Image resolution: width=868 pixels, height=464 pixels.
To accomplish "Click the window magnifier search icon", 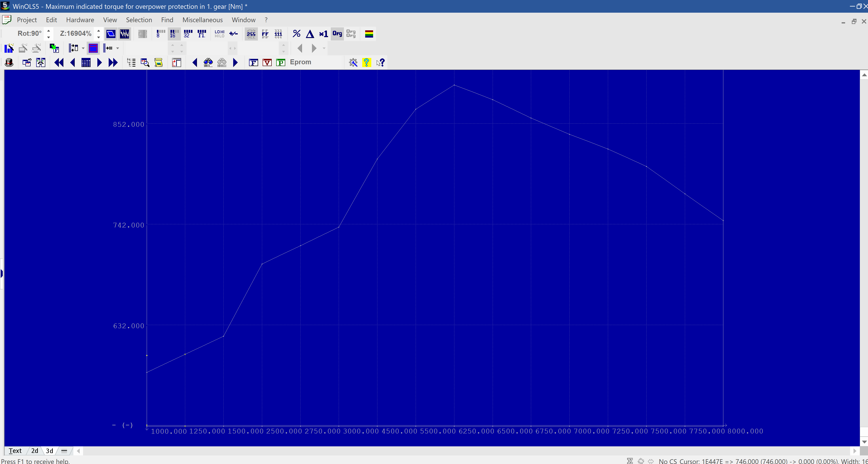I will coord(145,62).
